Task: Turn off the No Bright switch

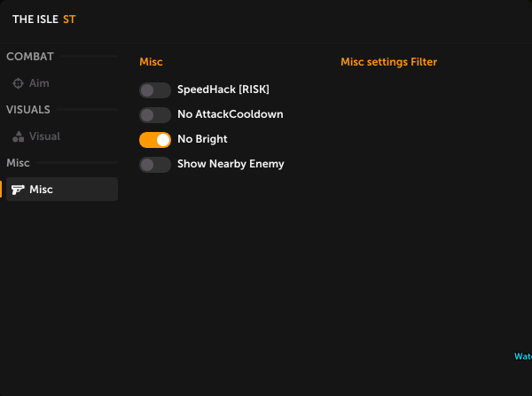Action: click(154, 139)
